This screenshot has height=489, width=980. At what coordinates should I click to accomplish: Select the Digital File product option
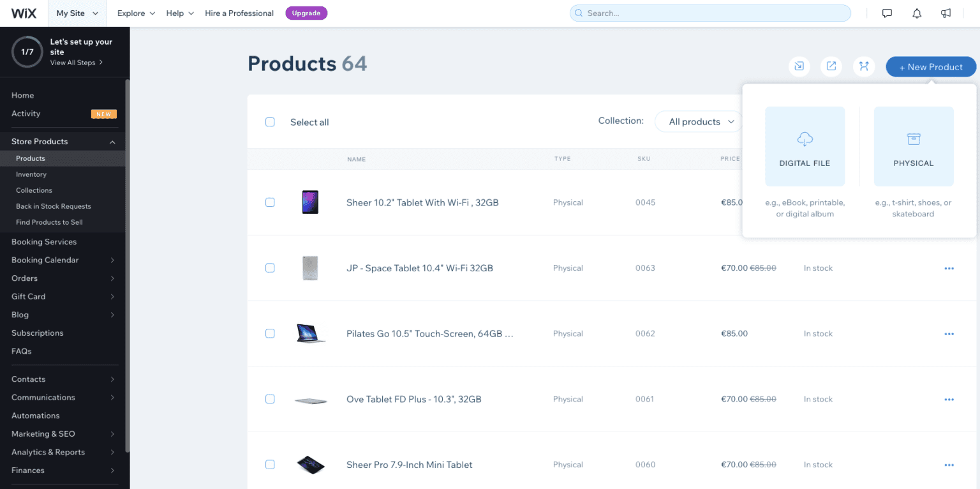[805, 146]
